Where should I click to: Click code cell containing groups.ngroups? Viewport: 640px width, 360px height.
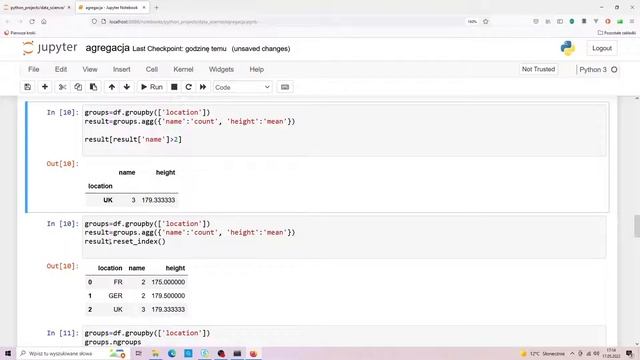[344, 337]
